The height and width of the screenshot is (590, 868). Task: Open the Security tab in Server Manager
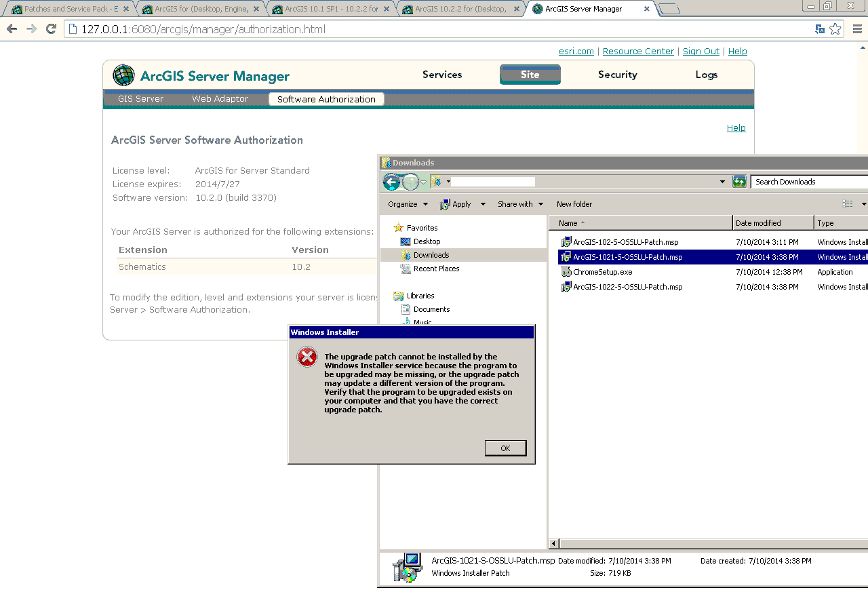pyautogui.click(x=617, y=75)
